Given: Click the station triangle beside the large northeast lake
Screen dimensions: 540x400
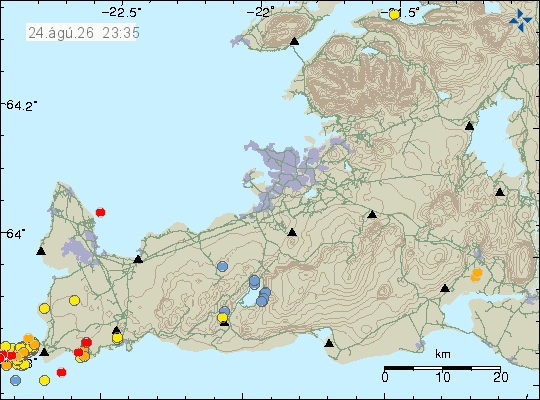Looking at the screenshot, I should (469, 126).
